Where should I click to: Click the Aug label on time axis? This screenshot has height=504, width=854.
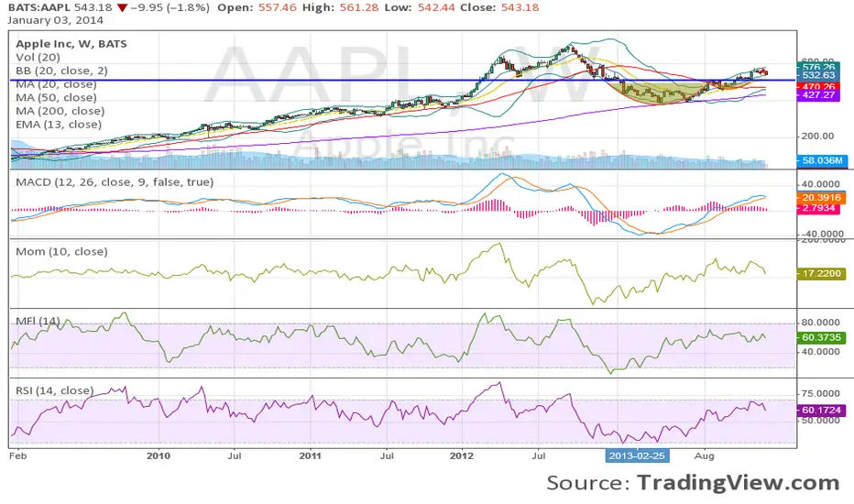click(705, 456)
